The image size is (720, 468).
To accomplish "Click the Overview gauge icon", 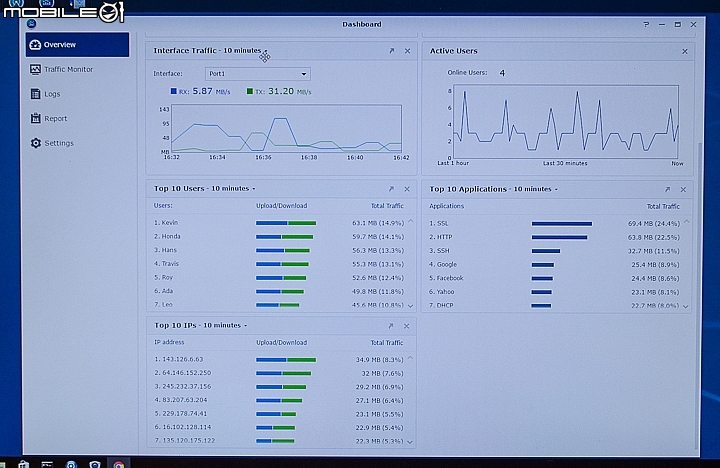I will coord(35,45).
